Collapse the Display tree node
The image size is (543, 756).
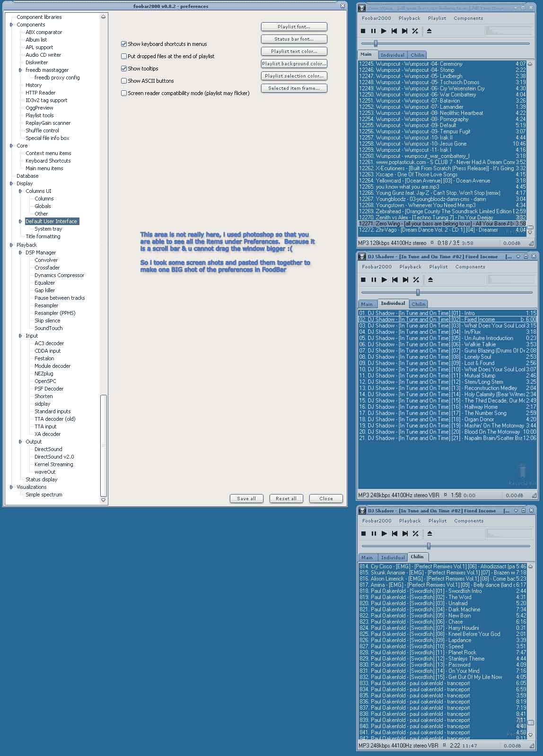click(11, 183)
